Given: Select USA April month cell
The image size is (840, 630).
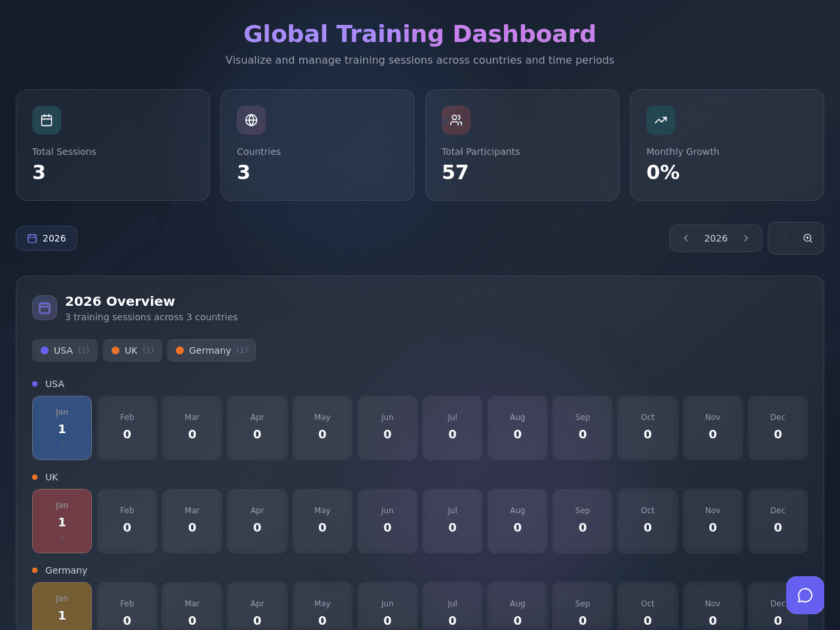Looking at the screenshot, I should coord(257,428).
